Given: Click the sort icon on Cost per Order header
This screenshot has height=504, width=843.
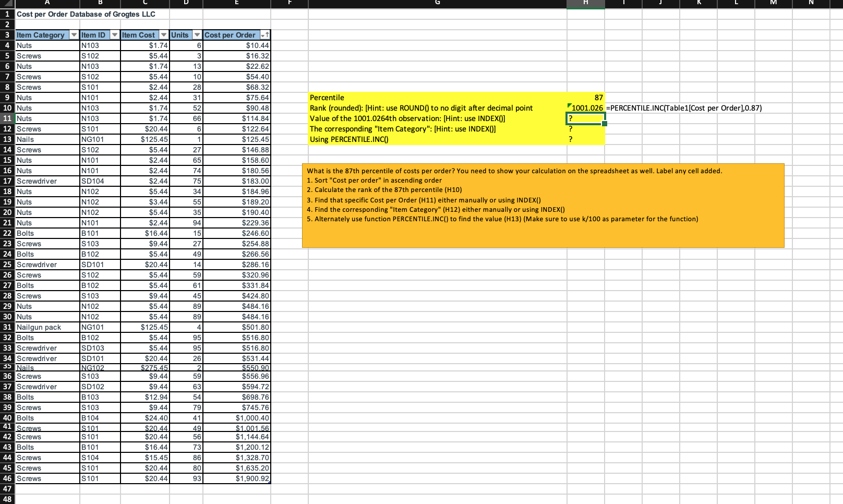Looking at the screenshot, I should tap(266, 35).
